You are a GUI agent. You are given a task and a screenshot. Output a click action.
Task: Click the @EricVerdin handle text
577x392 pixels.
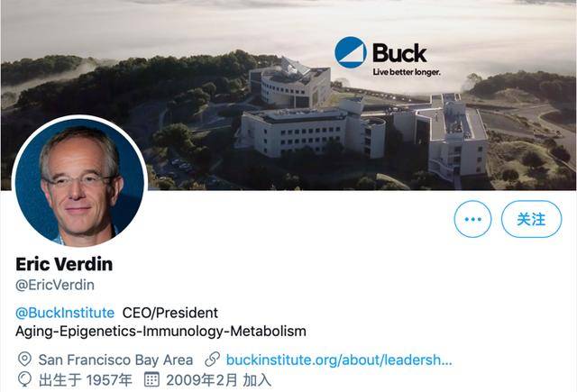55,285
